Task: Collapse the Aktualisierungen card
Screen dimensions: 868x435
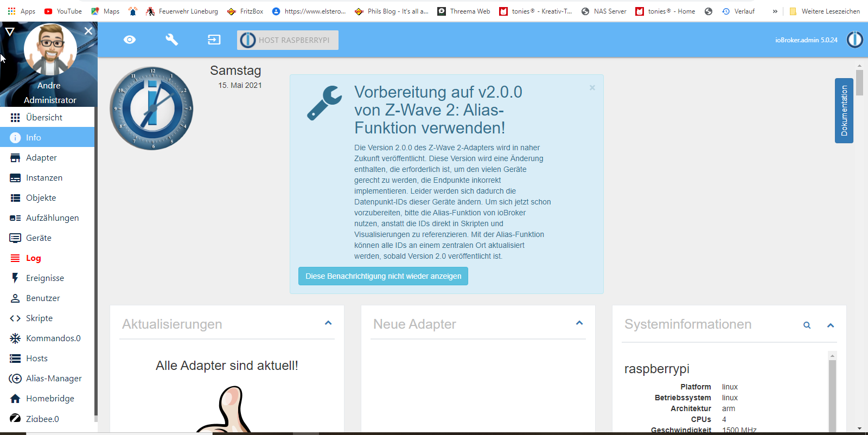Action: pos(328,323)
